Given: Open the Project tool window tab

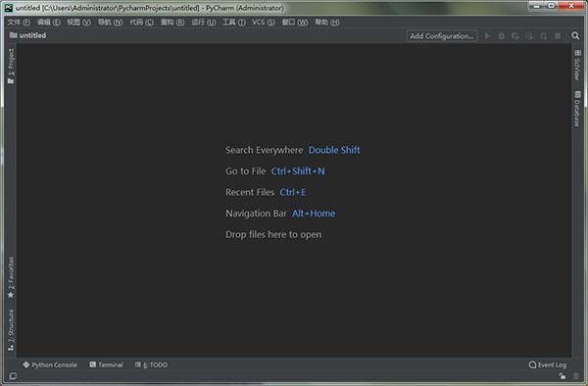Looking at the screenshot, I should (x=11, y=66).
